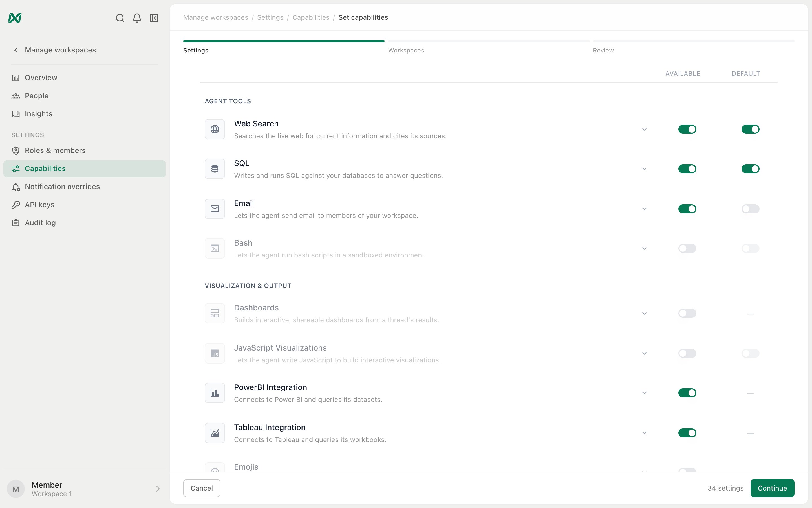Viewport: 812px width, 508px height.
Task: Disable Web Search Available toggle
Action: pos(687,129)
